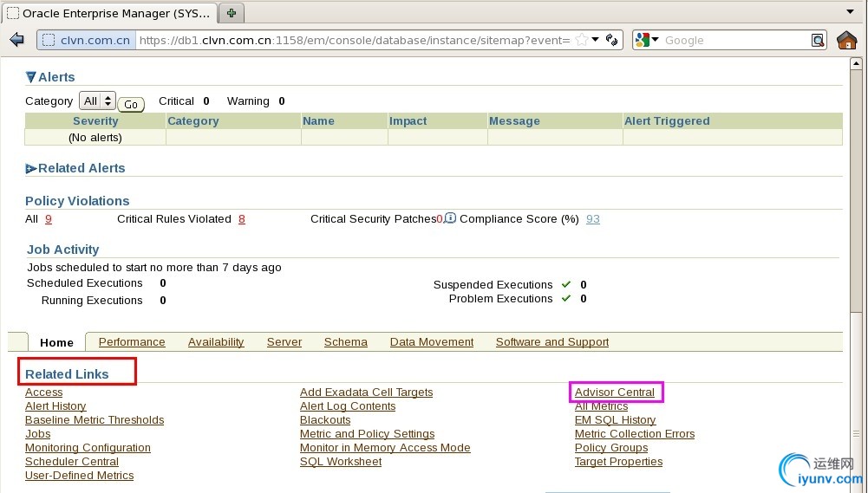Open the Alert History link
The image size is (868, 493).
click(55, 406)
